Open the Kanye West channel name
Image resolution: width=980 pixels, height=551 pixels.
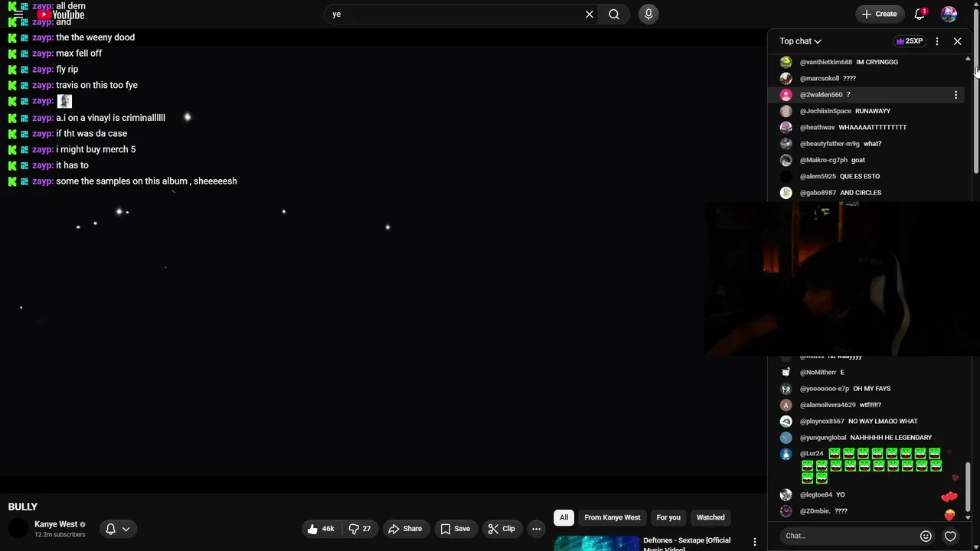pyautogui.click(x=56, y=525)
